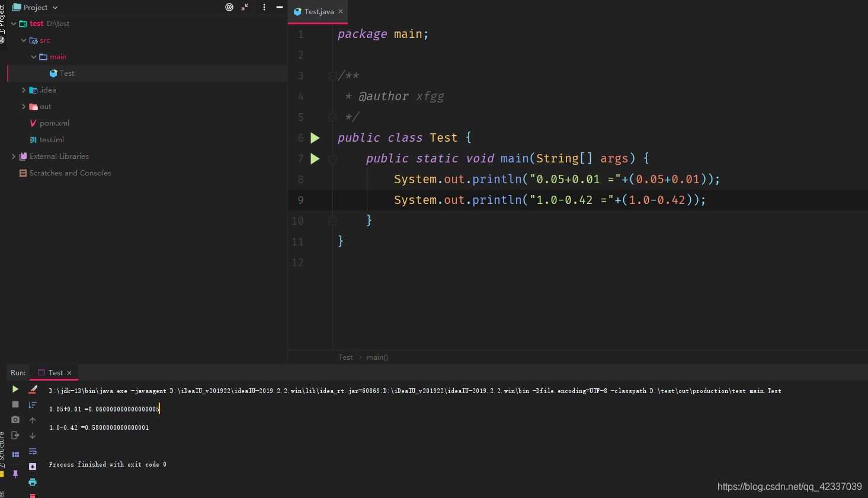Click the Exit icon in Run toolbar
This screenshot has height=498, width=868.
15,435
